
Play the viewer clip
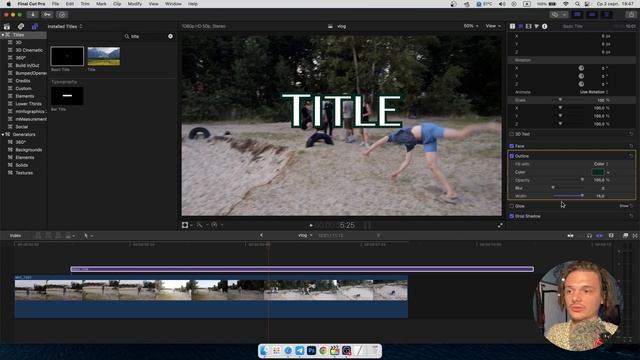(x=311, y=225)
